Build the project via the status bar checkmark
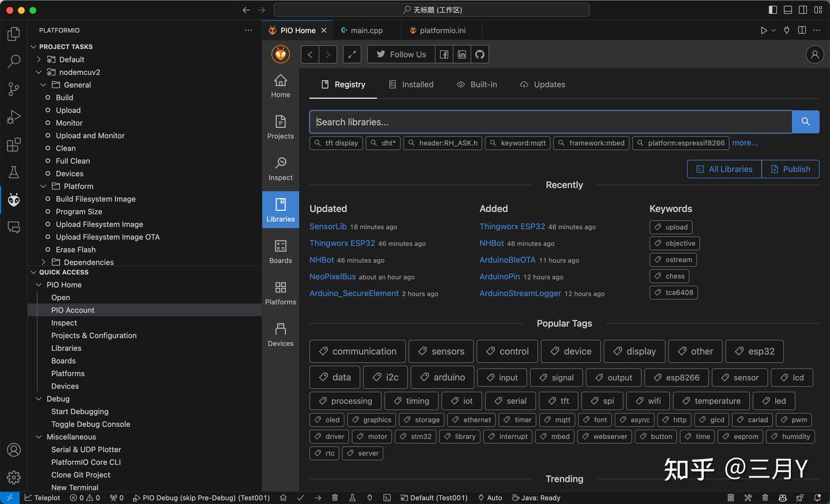830x504 pixels. point(300,498)
